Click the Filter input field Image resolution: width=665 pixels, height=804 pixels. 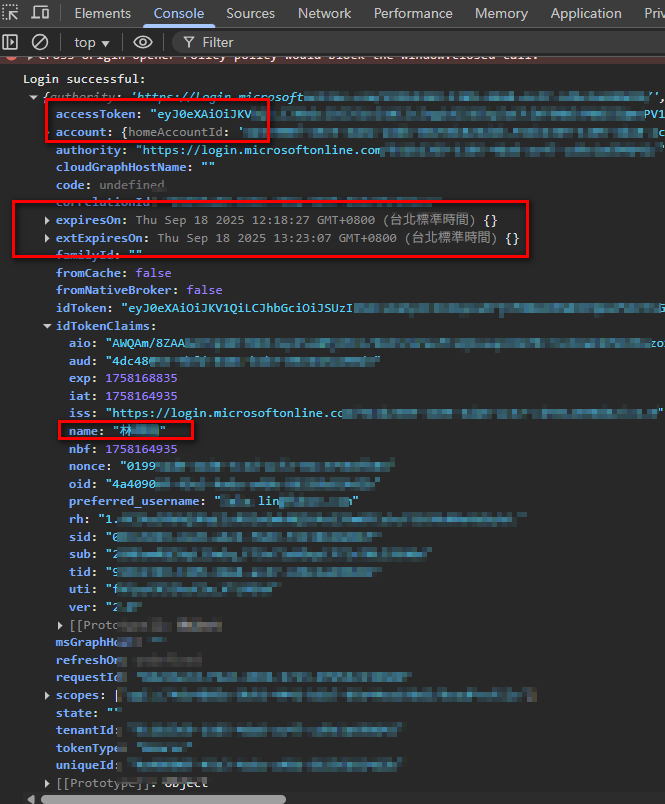420,43
